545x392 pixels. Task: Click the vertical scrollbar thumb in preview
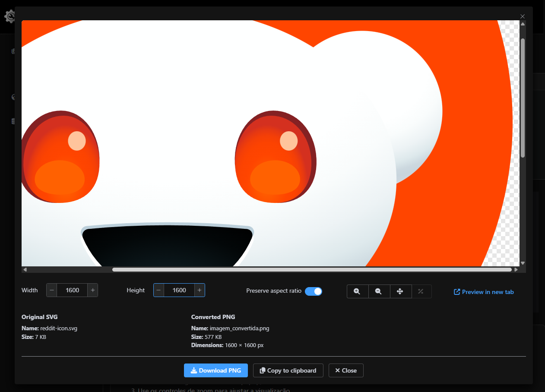[x=523, y=97]
